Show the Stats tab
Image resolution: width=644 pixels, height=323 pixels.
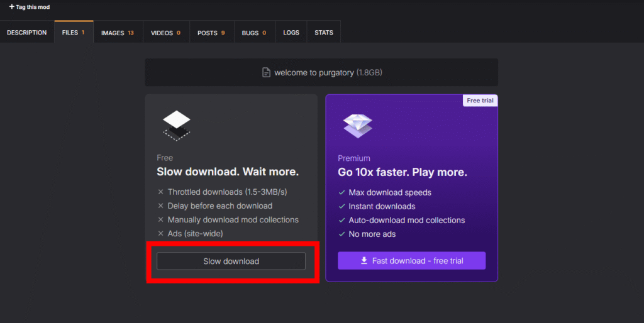click(x=324, y=33)
